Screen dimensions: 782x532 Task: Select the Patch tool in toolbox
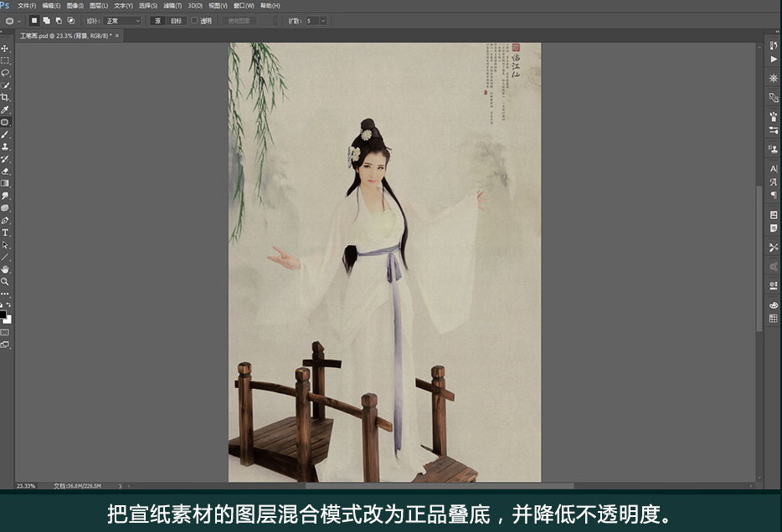pos(5,122)
